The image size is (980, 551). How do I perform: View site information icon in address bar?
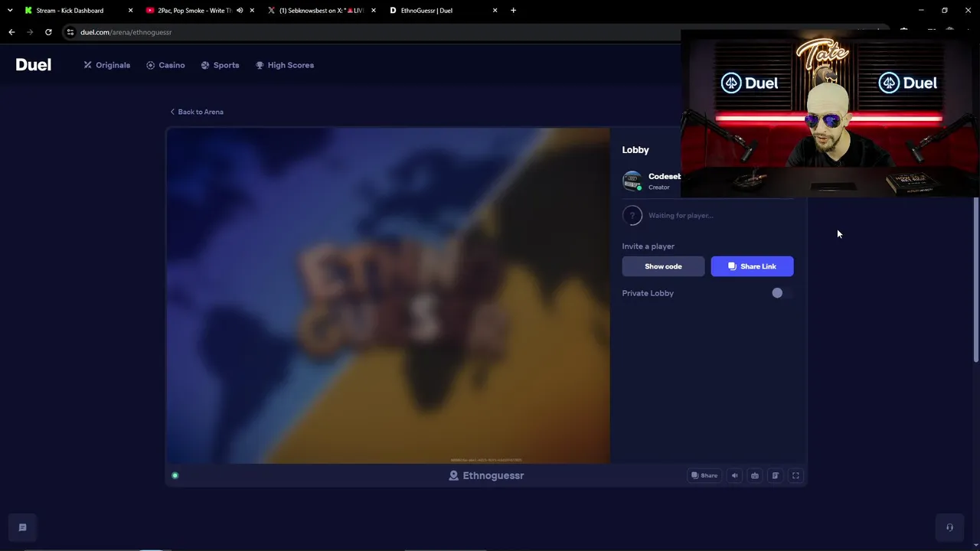click(x=70, y=32)
